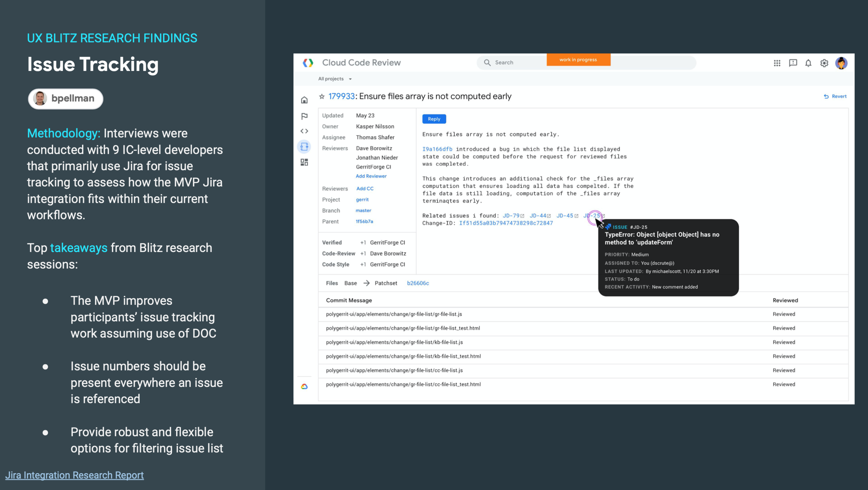Open the flag icon in sidebar
This screenshot has height=490, width=868.
coord(304,116)
